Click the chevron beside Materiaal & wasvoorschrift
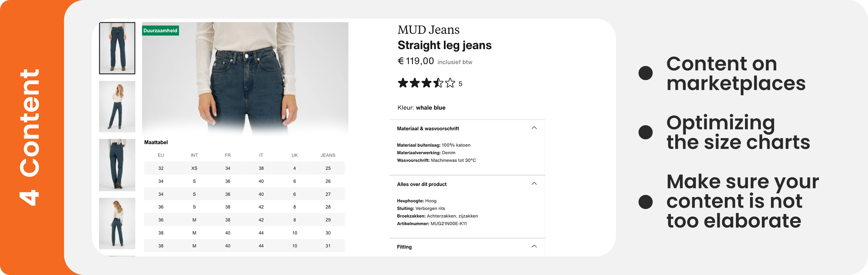The height and width of the screenshot is (275, 868). pyautogui.click(x=534, y=128)
